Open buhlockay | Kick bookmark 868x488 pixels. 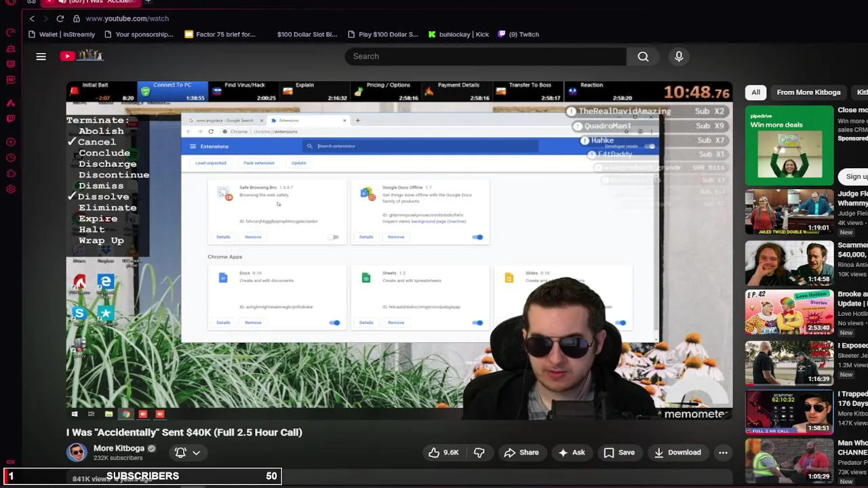458,34
